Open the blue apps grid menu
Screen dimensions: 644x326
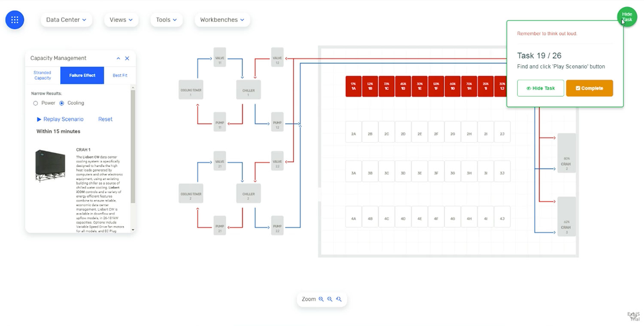(x=15, y=20)
